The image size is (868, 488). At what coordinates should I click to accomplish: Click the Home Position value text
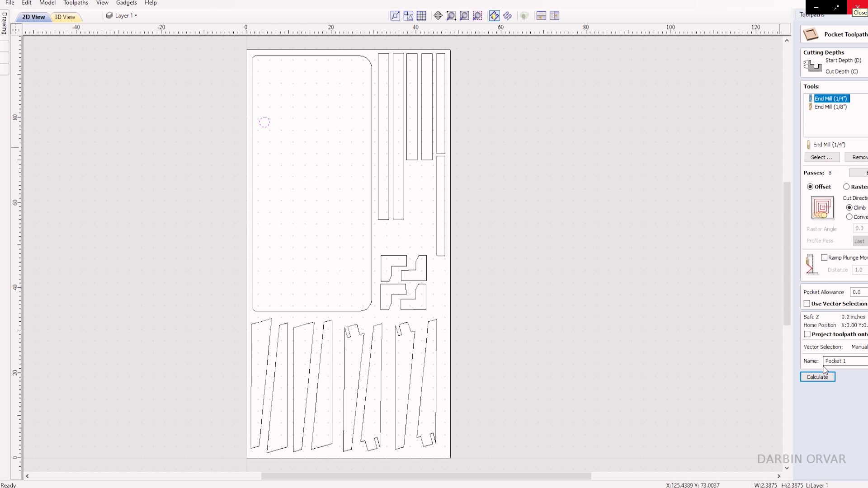point(854,325)
